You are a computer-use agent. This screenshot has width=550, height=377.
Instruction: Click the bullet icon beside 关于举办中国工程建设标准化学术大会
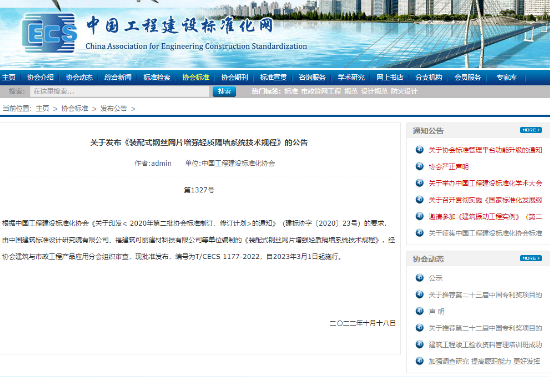(x=420, y=183)
